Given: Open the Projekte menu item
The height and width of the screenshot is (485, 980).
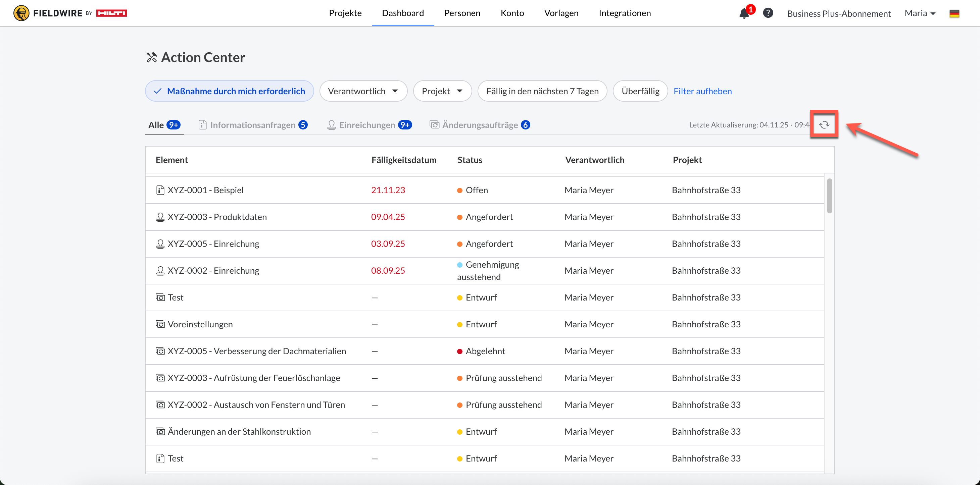Looking at the screenshot, I should click(345, 13).
